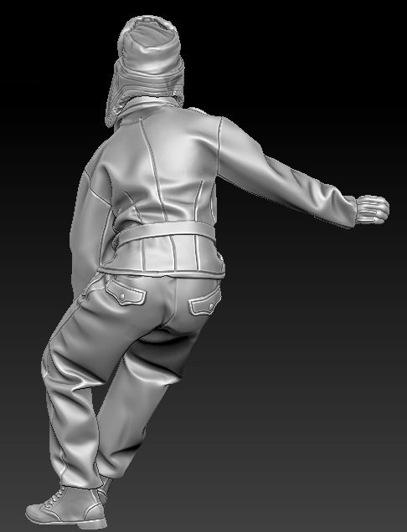
Task: Click the boot's laces
Action: pos(54,498)
